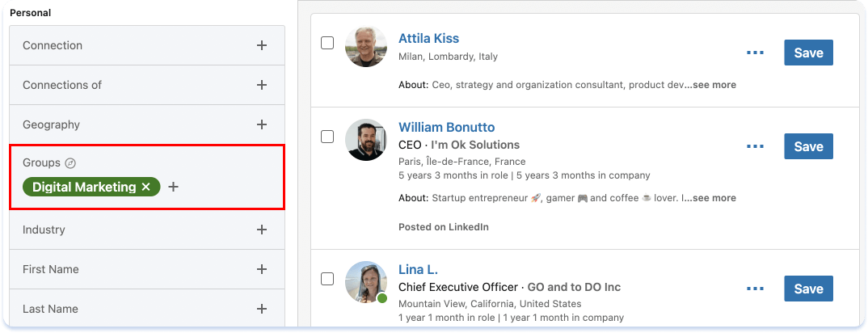The image size is (868, 333).
Task: Expand the Connection filter
Action: click(261, 45)
